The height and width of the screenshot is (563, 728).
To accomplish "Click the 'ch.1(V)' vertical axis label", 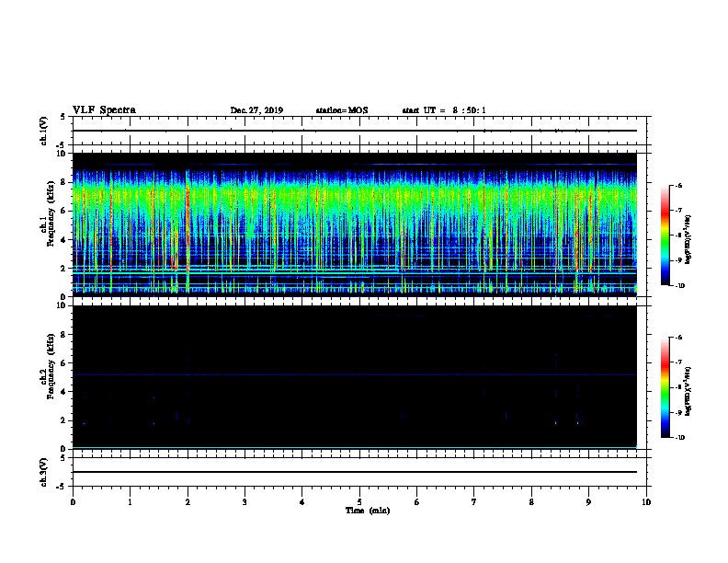I will (43, 131).
